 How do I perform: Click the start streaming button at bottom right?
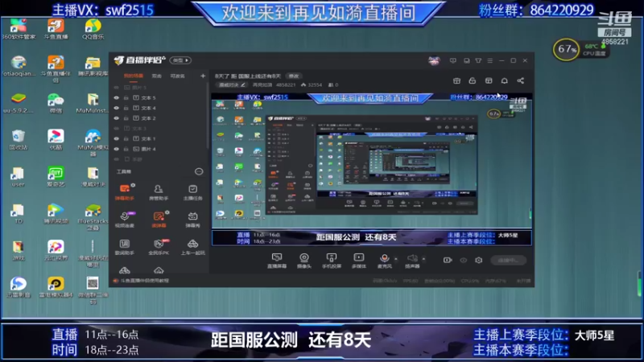tap(509, 260)
